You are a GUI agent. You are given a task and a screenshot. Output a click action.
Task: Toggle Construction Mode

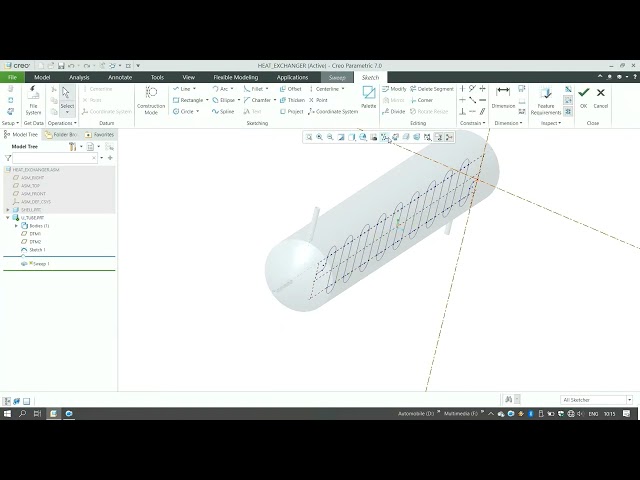[x=151, y=100]
